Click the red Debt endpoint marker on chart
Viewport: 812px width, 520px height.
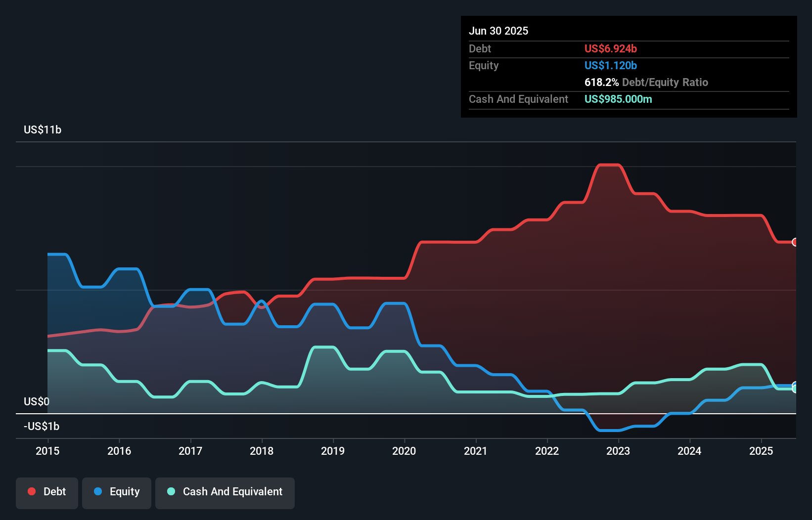(x=795, y=242)
